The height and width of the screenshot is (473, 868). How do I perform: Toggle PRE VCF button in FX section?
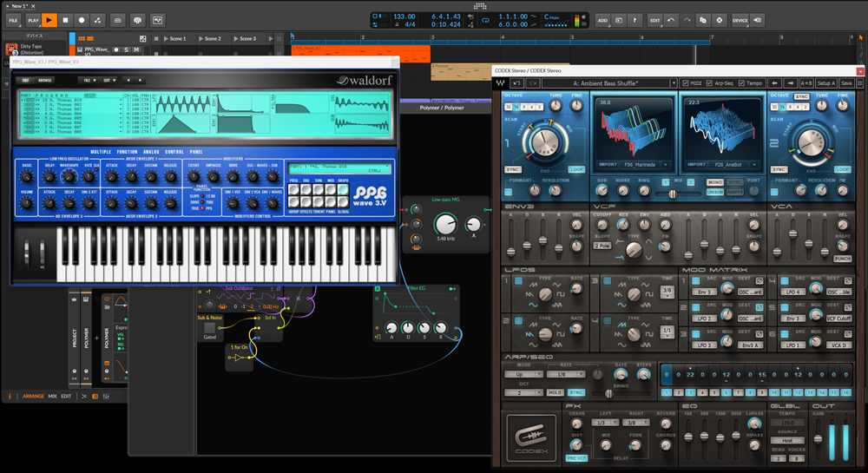click(576, 458)
